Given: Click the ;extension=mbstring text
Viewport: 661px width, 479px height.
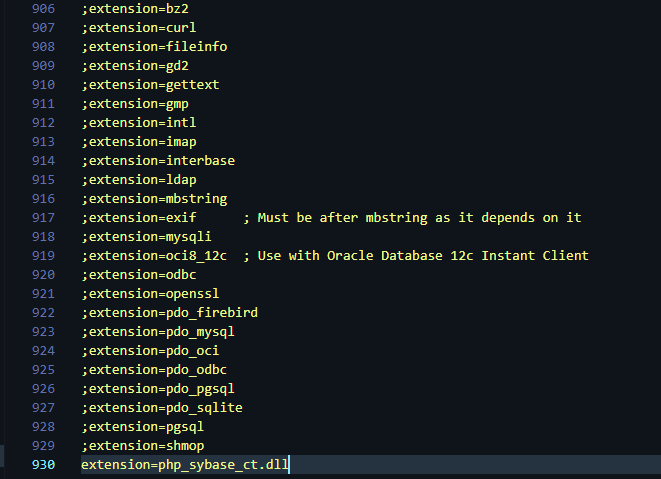Looking at the screenshot, I should pos(154,198).
